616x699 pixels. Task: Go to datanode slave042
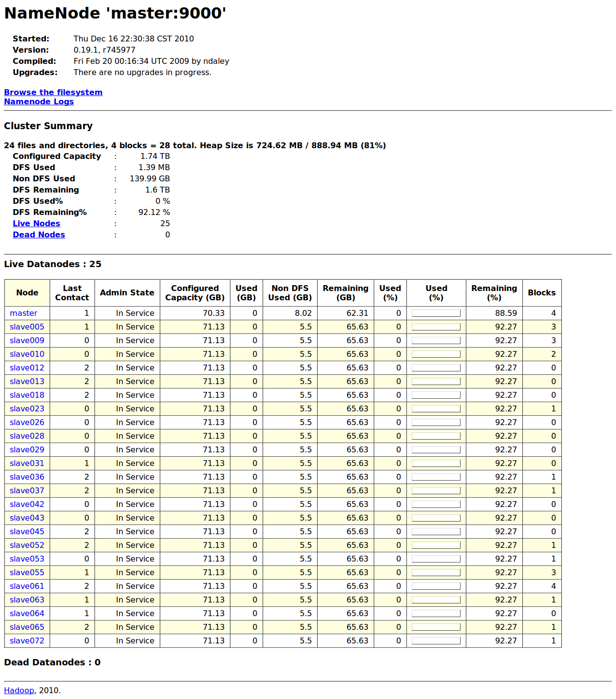click(x=27, y=504)
